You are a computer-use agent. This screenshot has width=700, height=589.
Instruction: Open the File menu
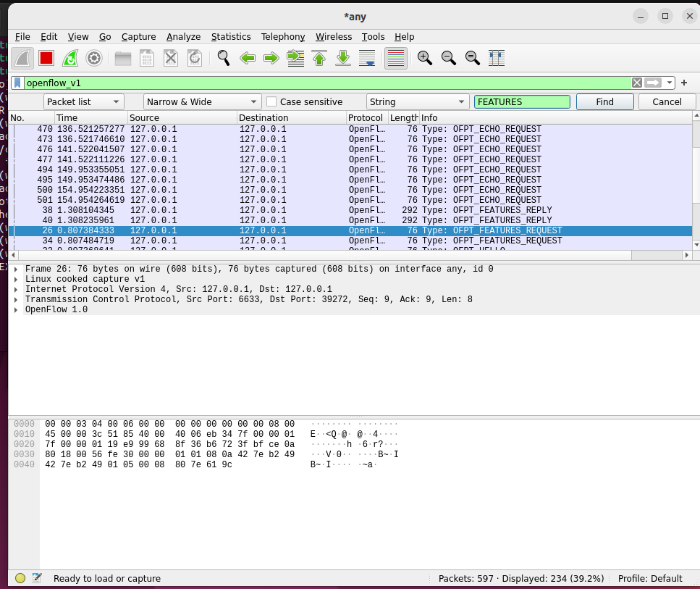(22, 37)
